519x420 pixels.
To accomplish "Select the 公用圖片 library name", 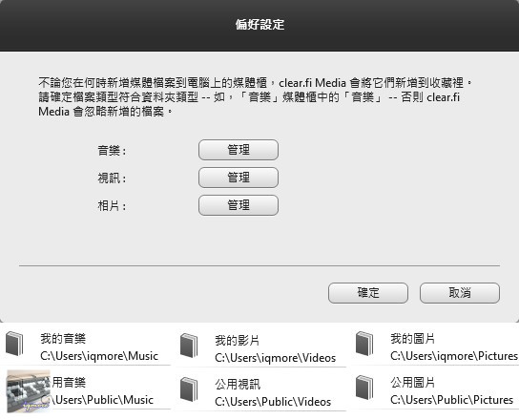I will [x=412, y=383].
